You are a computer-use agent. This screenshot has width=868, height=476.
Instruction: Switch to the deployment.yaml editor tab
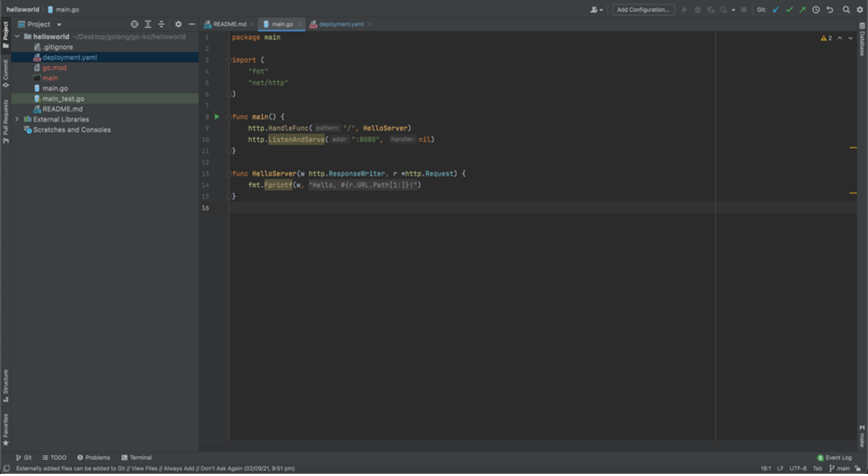click(341, 24)
